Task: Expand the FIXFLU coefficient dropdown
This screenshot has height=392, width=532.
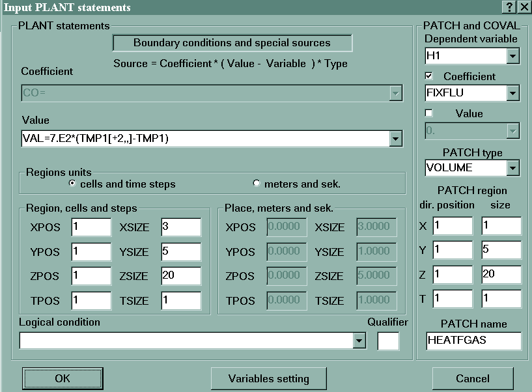Action: (512, 93)
